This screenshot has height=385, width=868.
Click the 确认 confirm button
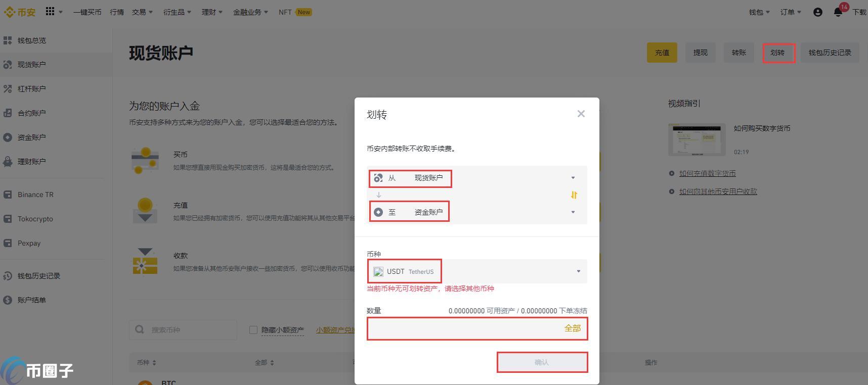(x=542, y=362)
